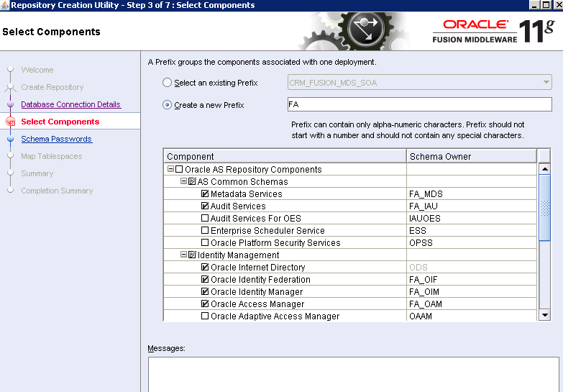
Task: Click the Database Connection Details step bullet icon
Action: click(10, 104)
